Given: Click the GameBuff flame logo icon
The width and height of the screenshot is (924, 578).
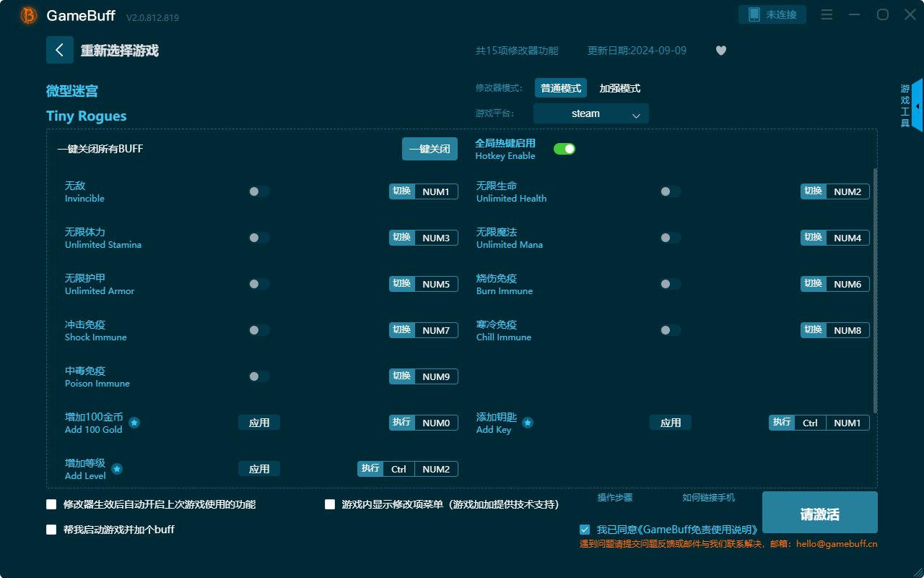Looking at the screenshot, I should pos(28,15).
